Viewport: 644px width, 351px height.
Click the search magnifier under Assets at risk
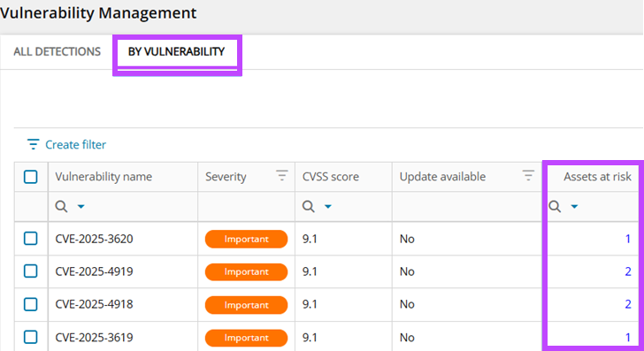[555, 206]
